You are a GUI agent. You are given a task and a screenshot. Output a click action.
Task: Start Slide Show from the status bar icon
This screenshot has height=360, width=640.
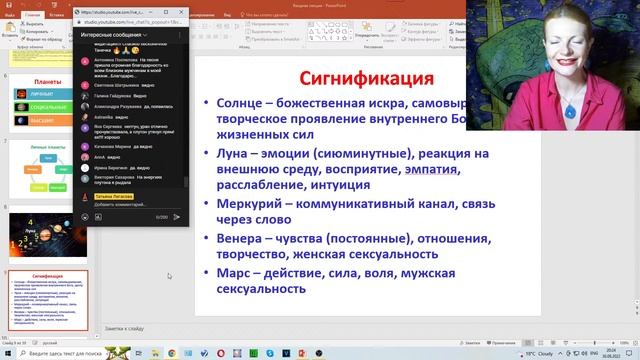pos(565,343)
